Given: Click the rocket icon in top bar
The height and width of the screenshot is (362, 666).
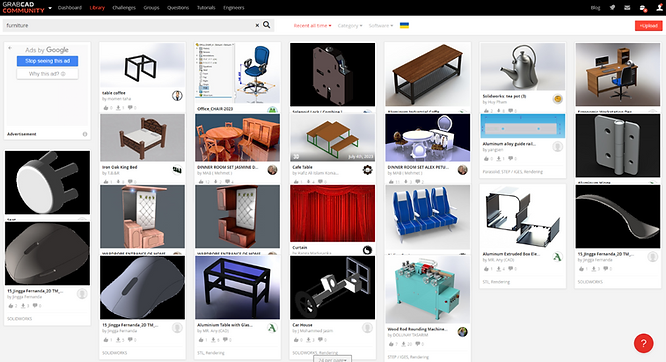Looking at the screenshot, I should [x=612, y=8].
